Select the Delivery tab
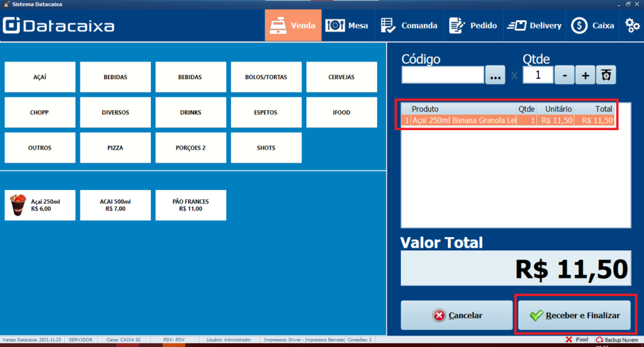The height and width of the screenshot is (347, 644). (x=535, y=26)
